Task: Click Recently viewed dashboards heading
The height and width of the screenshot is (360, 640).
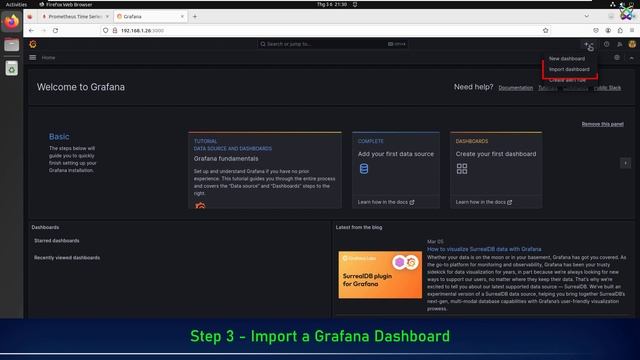Action: tap(67, 258)
